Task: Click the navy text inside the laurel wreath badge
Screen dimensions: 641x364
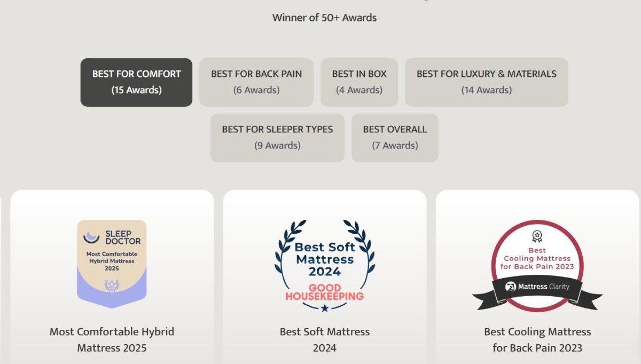Action: [325, 259]
